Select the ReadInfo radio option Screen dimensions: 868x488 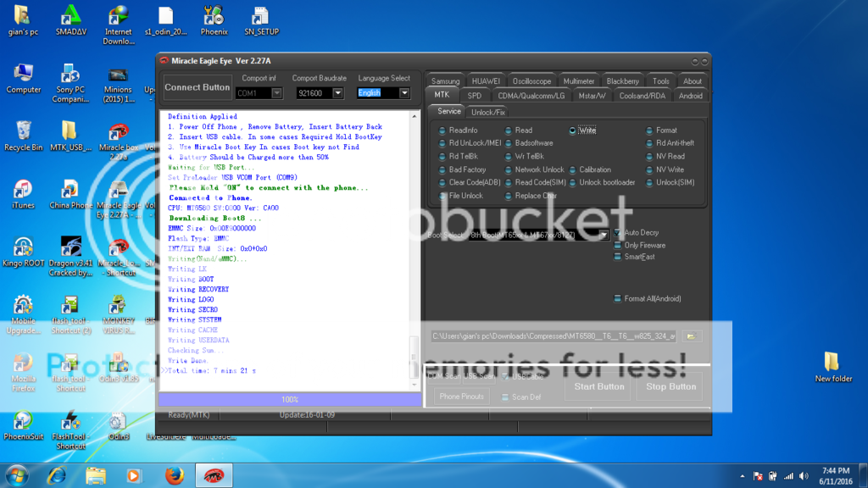[442, 130]
